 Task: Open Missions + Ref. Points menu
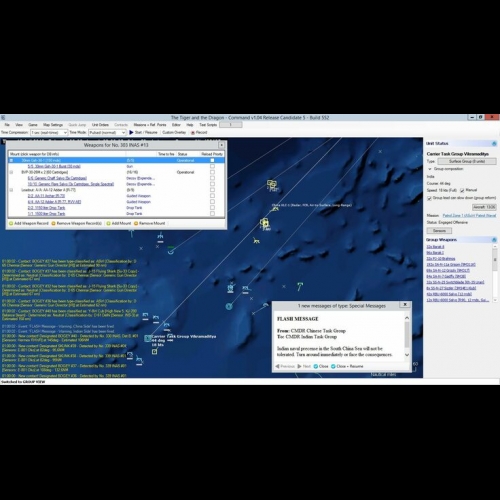coord(150,125)
